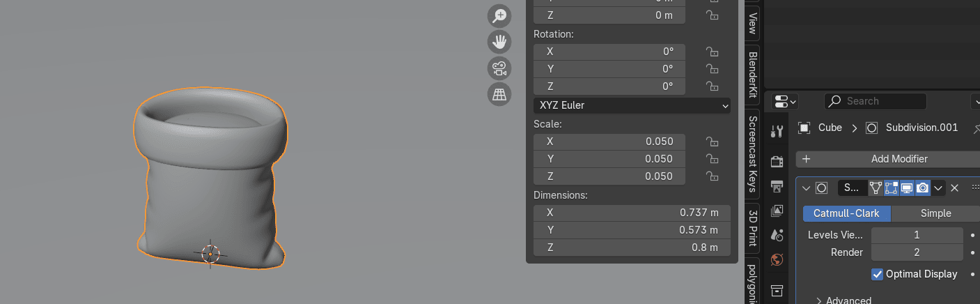Open the Output properties printer icon
This screenshot has height=304, width=980.
[x=777, y=186]
